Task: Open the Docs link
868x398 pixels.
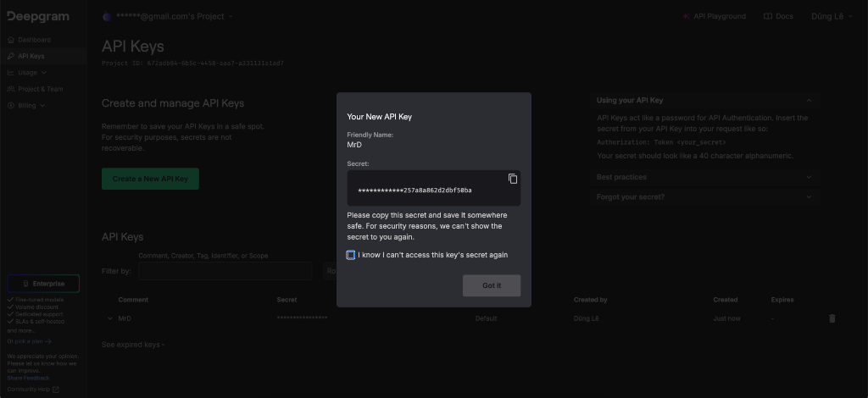Action: (x=778, y=17)
